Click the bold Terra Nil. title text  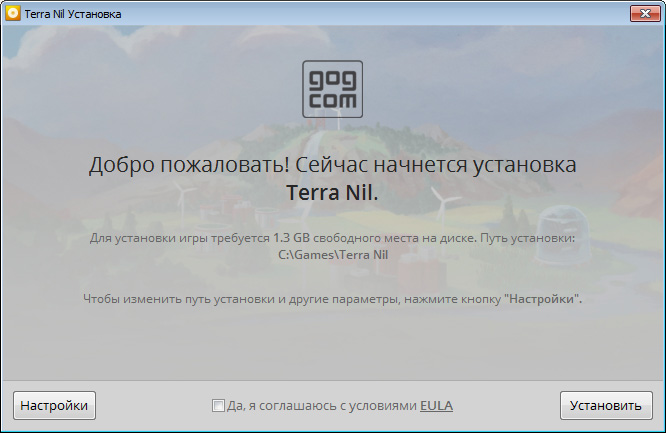click(332, 192)
